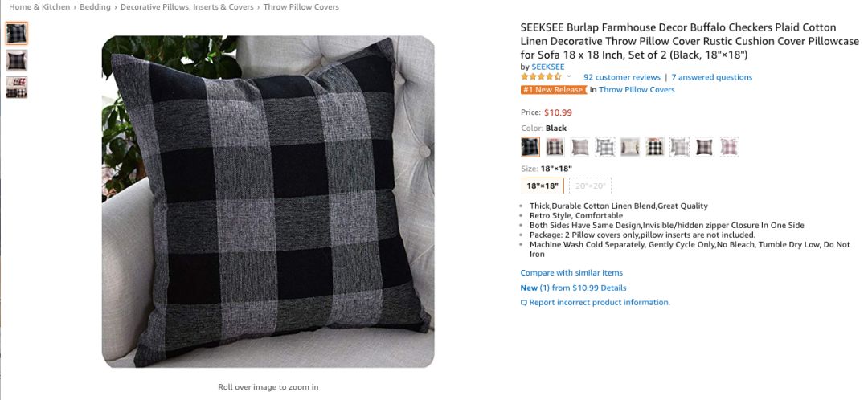This screenshot has width=868, height=400.
Task: Show the first black pillow thumbnail image
Action: (x=17, y=34)
